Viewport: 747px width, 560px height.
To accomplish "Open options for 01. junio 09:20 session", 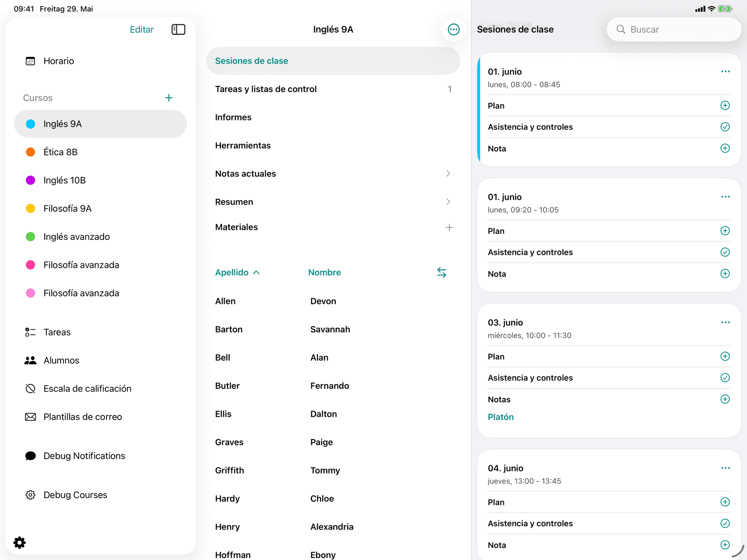I will [725, 197].
